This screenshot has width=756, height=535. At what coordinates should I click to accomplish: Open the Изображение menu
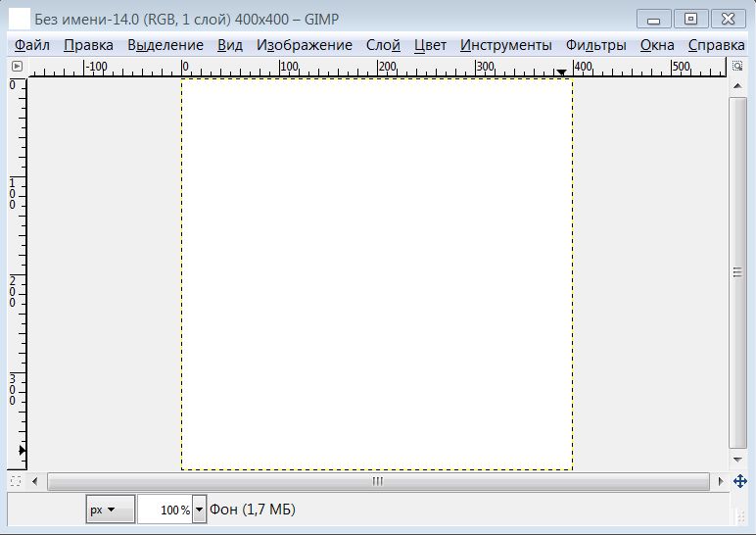[x=304, y=45]
